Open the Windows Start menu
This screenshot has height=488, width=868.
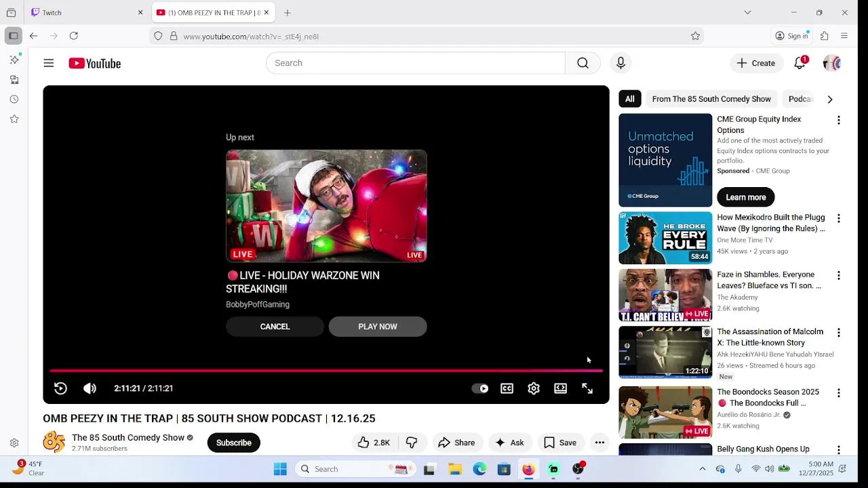280,469
